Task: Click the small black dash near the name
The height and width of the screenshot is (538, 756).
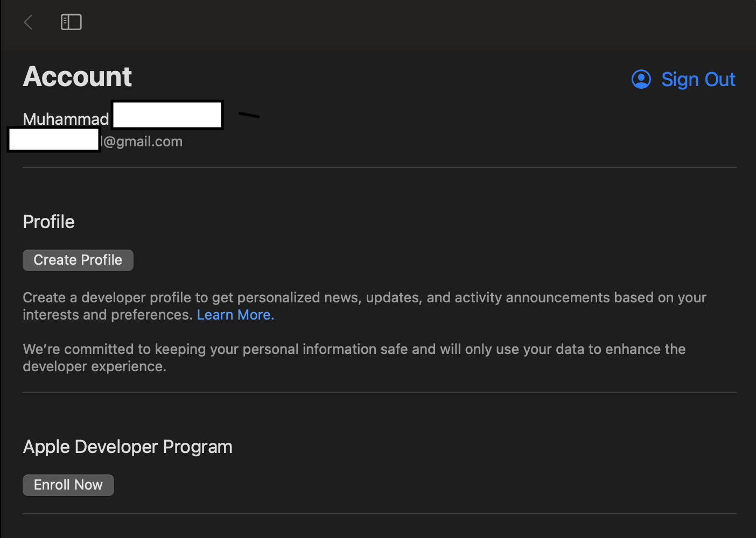Action: (x=249, y=115)
